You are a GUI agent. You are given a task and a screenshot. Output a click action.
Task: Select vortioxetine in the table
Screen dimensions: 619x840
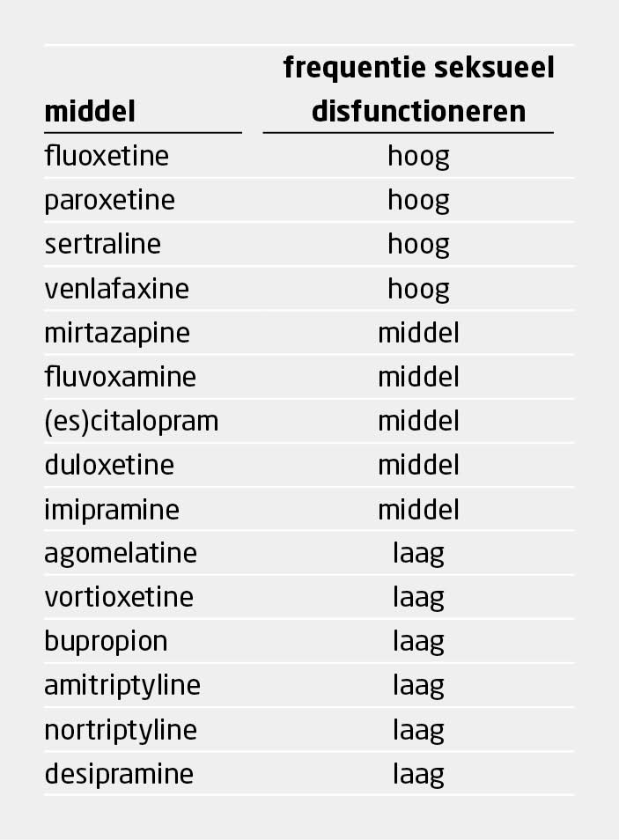(x=119, y=597)
